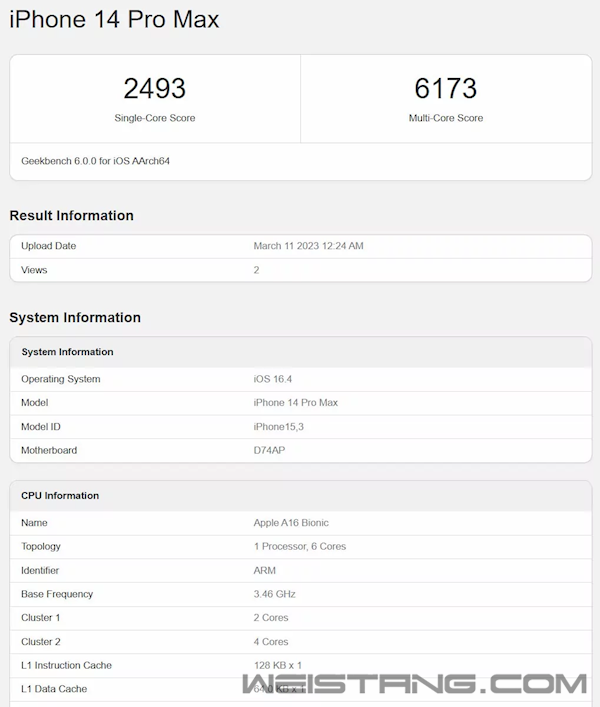
Task: Select the multi-core score 6173
Action: (446, 88)
